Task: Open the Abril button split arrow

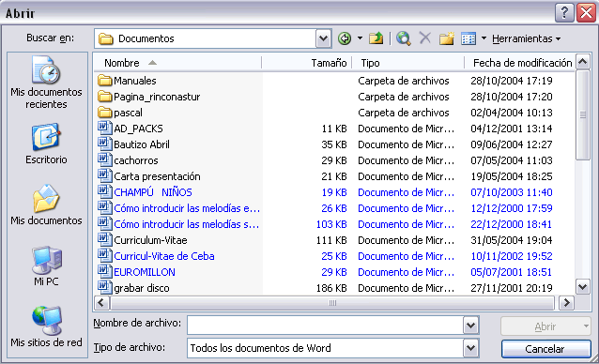Action: click(x=586, y=326)
